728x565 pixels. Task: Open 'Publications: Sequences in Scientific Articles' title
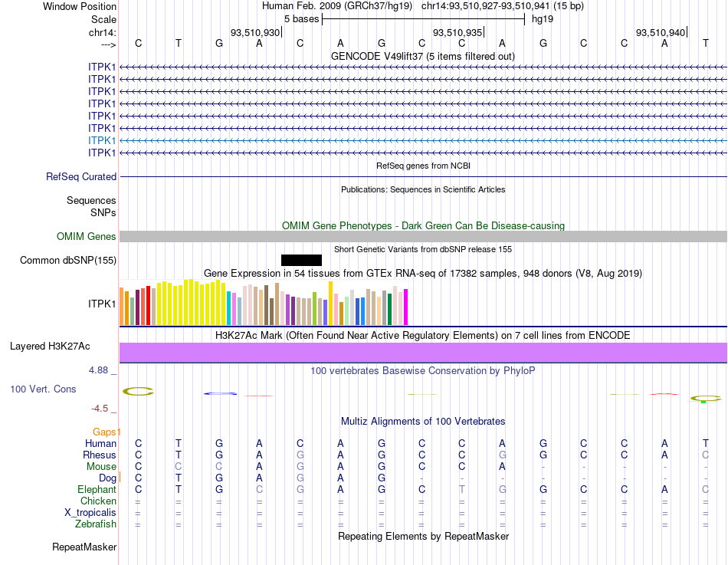[423, 189]
